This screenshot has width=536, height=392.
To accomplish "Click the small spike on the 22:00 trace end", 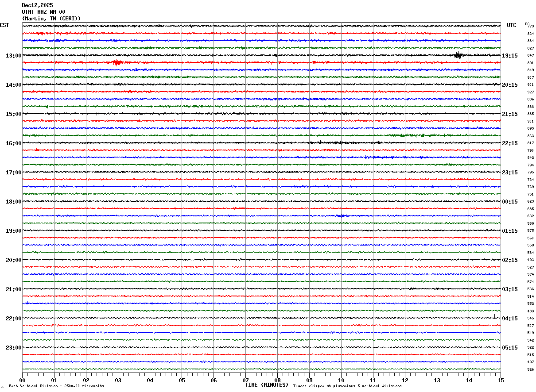I will [494, 316].
